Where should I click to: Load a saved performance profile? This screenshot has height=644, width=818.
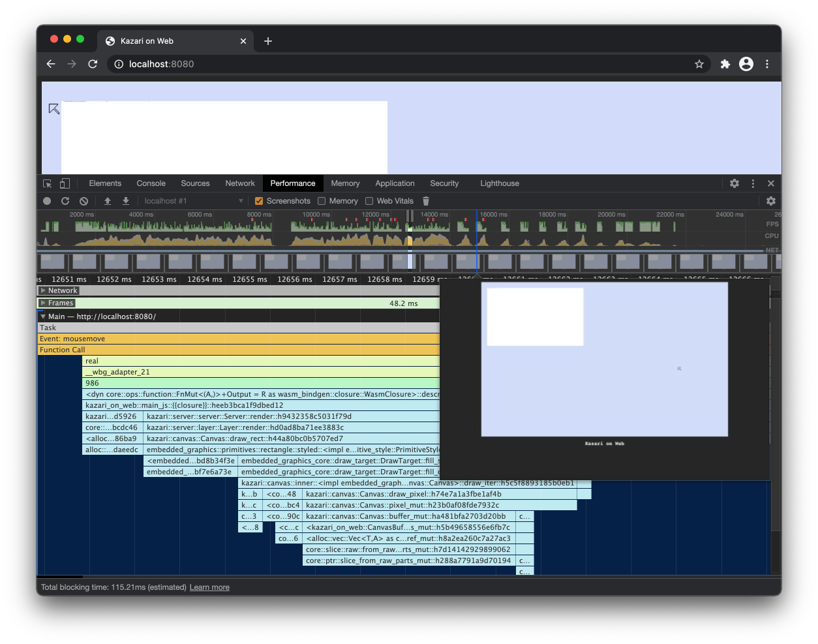click(108, 201)
